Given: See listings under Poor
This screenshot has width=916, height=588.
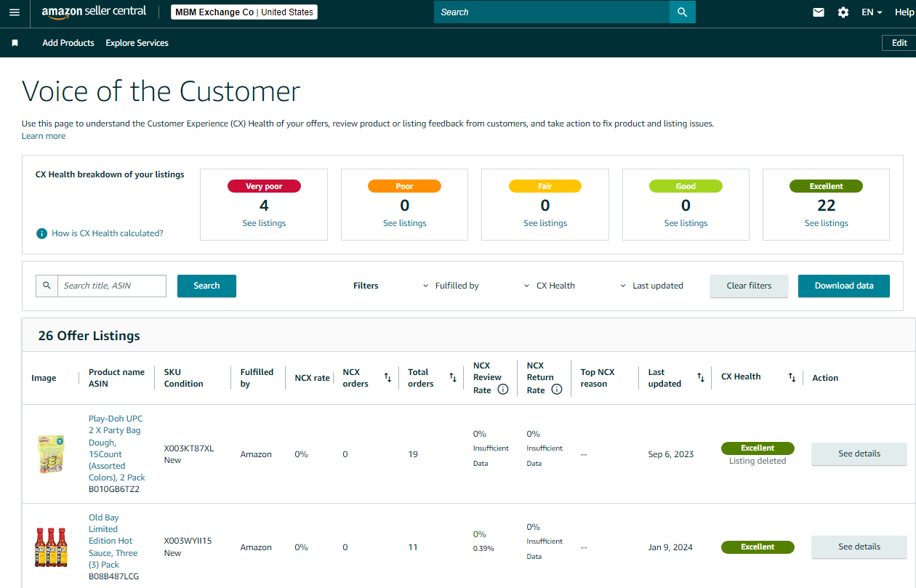Looking at the screenshot, I should [x=405, y=223].
